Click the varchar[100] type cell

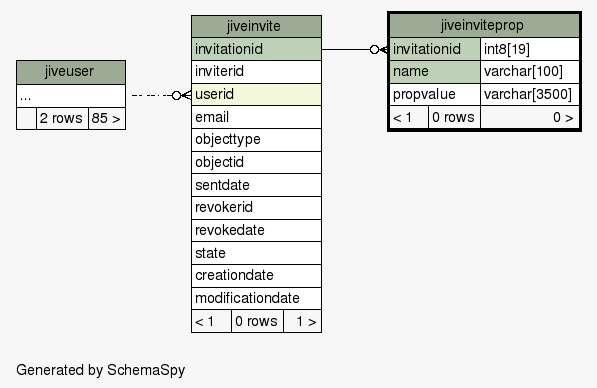[x=530, y=72]
